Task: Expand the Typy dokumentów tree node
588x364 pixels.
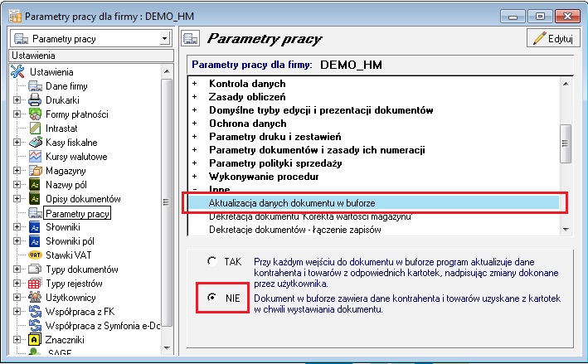Action: 17,269
